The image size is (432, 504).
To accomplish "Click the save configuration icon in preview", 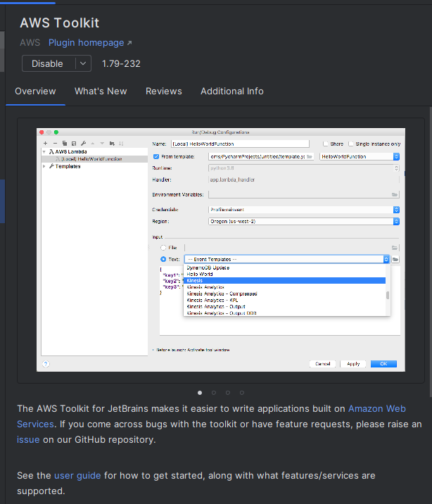I will pyautogui.click(x=74, y=144).
